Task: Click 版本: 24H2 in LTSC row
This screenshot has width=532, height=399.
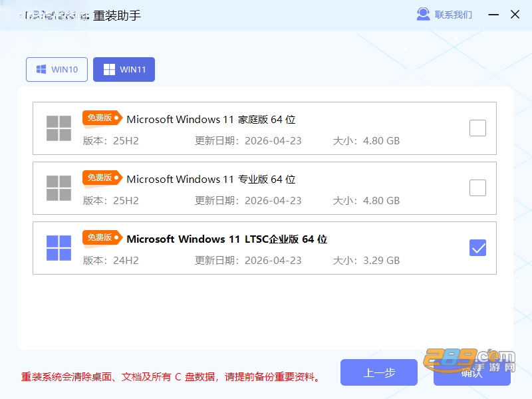Action: pyautogui.click(x=111, y=260)
